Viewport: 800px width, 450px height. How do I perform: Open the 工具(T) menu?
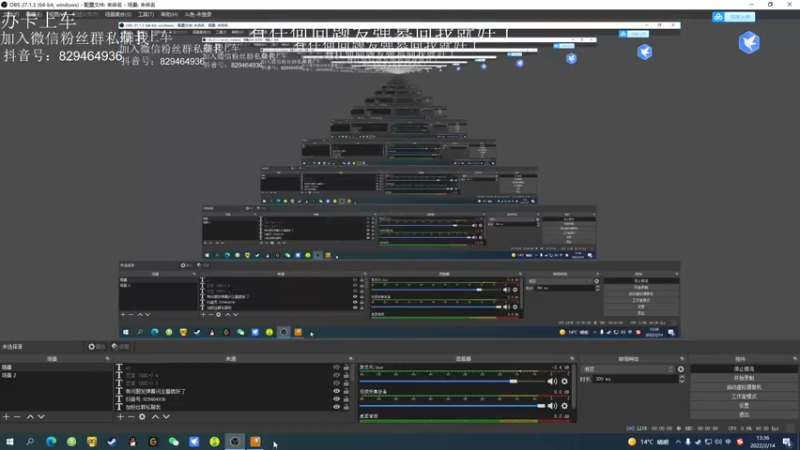(x=146, y=14)
